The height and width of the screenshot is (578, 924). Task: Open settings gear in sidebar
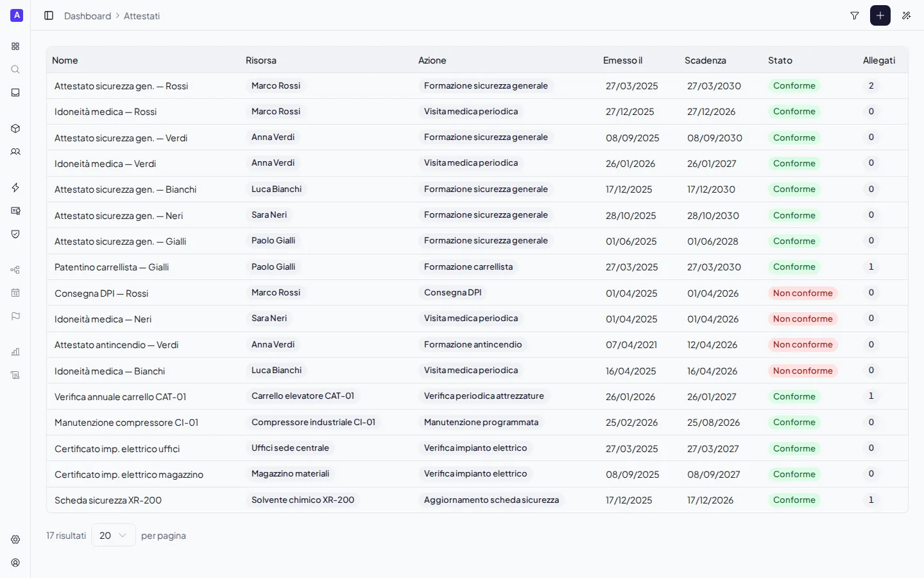pyautogui.click(x=15, y=539)
